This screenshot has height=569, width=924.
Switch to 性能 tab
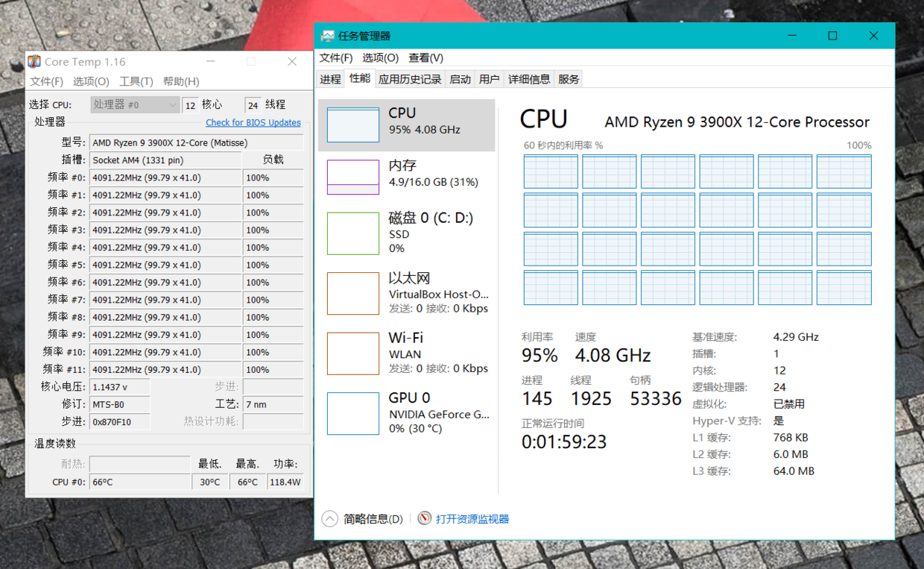(x=360, y=78)
